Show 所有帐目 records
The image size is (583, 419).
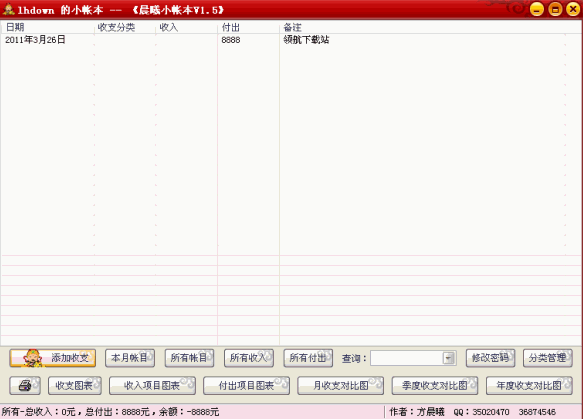[189, 358]
